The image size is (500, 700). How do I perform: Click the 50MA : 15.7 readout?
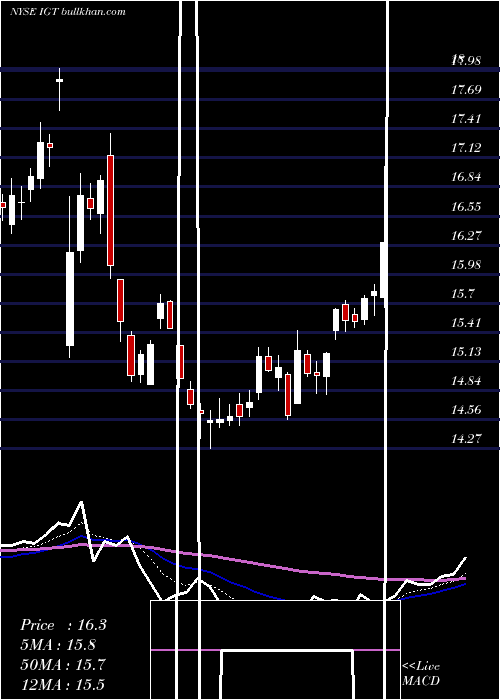(x=63, y=664)
